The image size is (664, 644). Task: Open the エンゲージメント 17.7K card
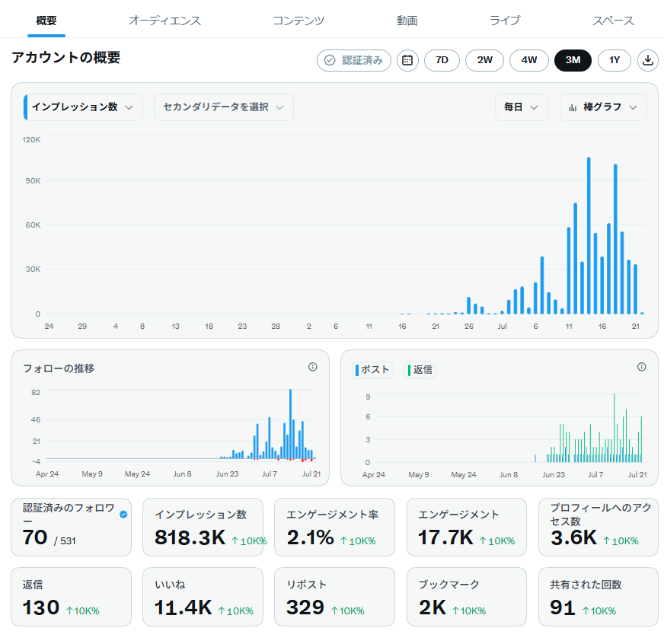click(x=467, y=527)
